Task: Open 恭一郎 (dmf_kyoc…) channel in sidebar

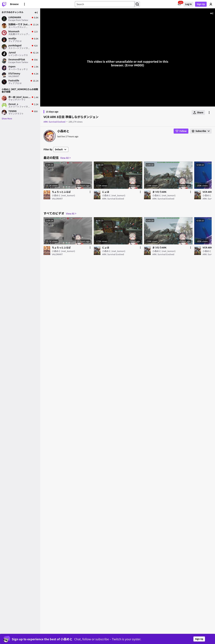Action: (20, 98)
